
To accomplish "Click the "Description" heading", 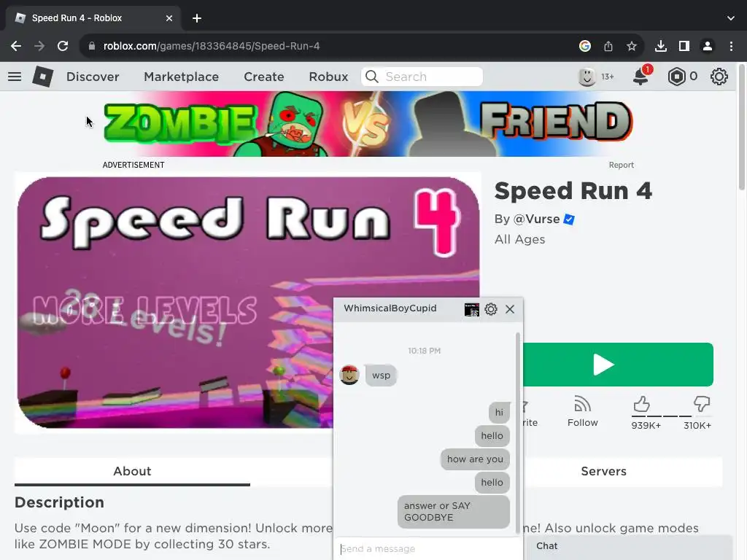I will 59,502.
